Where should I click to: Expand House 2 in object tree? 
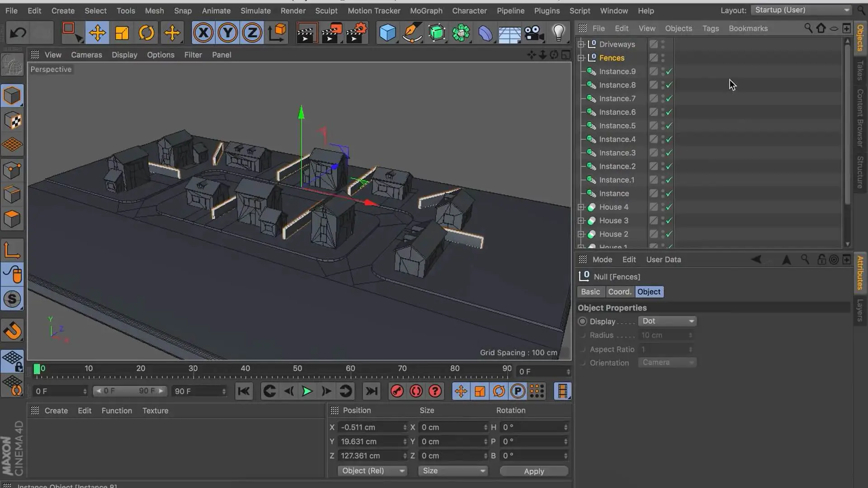click(581, 234)
